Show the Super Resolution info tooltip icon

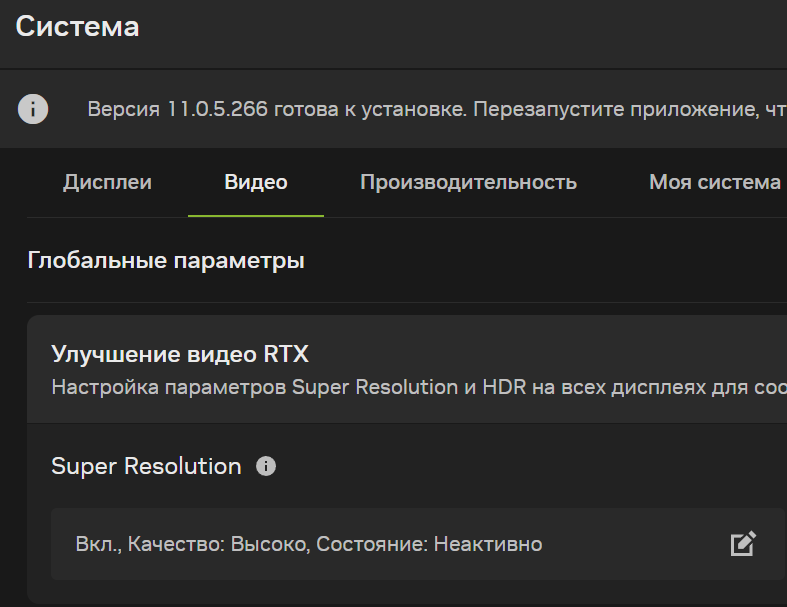pos(266,466)
